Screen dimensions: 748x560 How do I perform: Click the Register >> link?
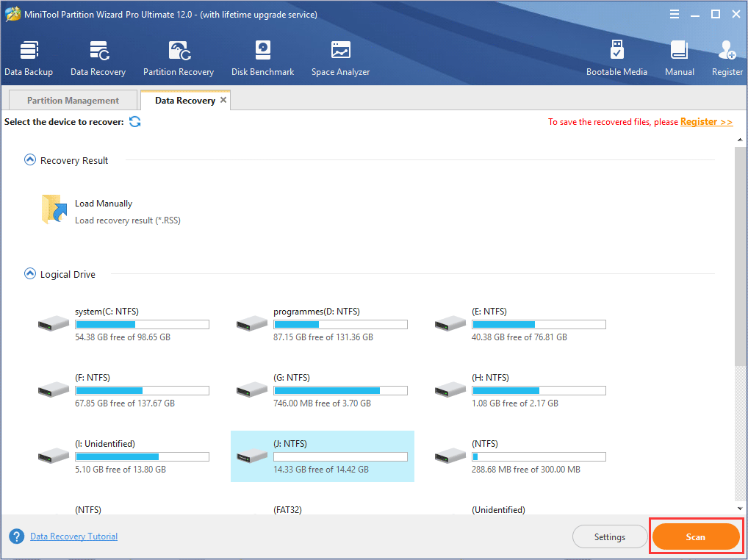pos(706,122)
